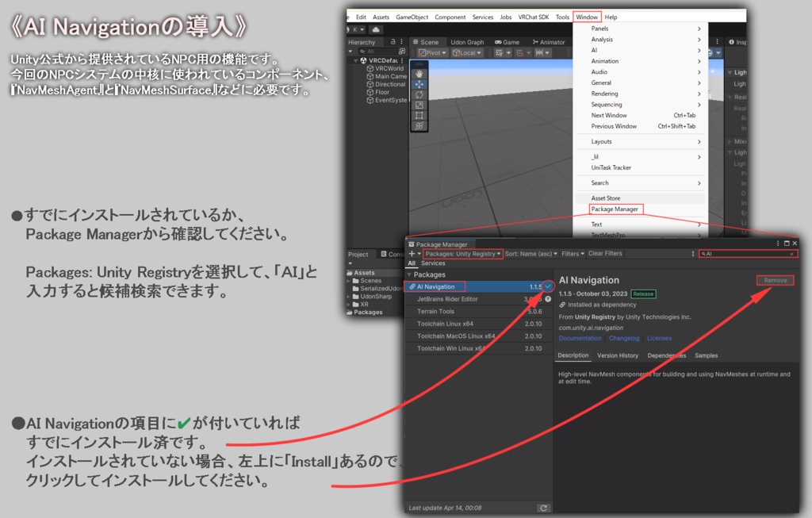812x518 pixels.
Task: Click the + icon to add a new package
Action: [x=410, y=254]
